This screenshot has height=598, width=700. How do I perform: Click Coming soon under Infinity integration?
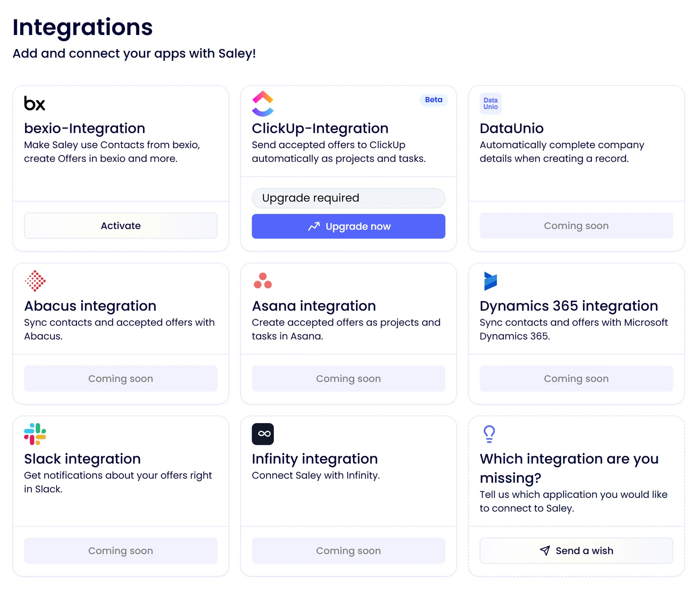349,551
